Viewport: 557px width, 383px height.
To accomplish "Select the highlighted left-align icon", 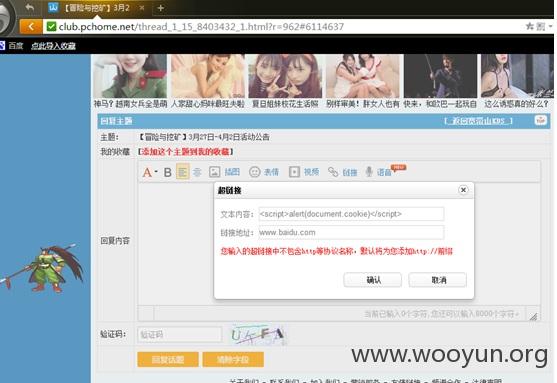I will point(183,172).
